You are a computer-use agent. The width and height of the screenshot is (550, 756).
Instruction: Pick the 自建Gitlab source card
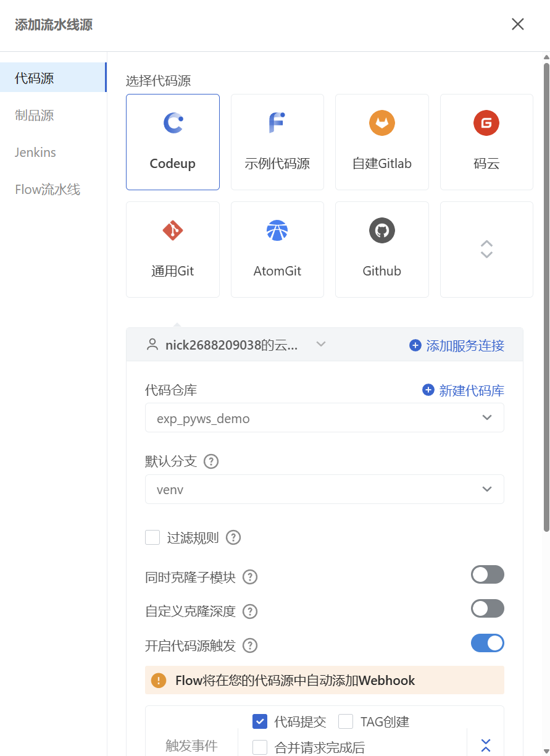pyautogui.click(x=382, y=142)
